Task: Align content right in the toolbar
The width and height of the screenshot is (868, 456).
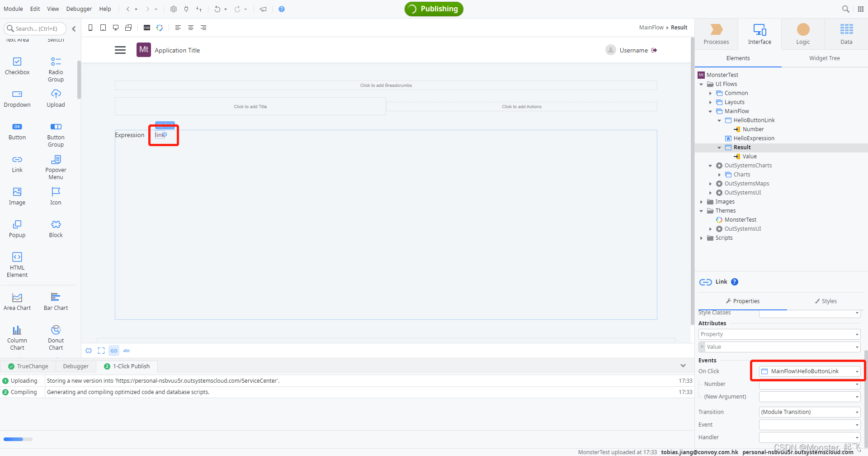Action: (203, 28)
